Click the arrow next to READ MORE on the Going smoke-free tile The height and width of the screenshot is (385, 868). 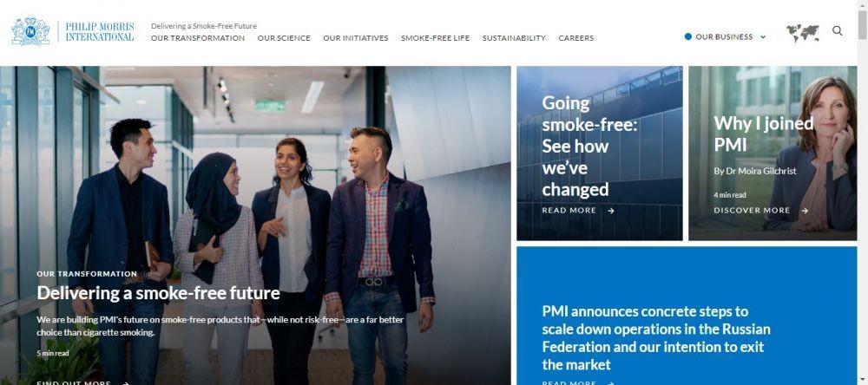tap(611, 211)
